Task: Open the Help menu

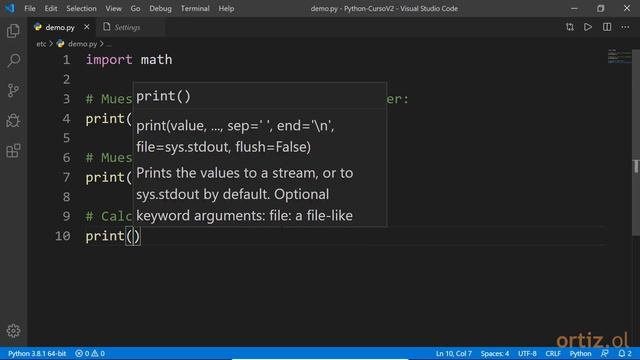Action: point(226,9)
